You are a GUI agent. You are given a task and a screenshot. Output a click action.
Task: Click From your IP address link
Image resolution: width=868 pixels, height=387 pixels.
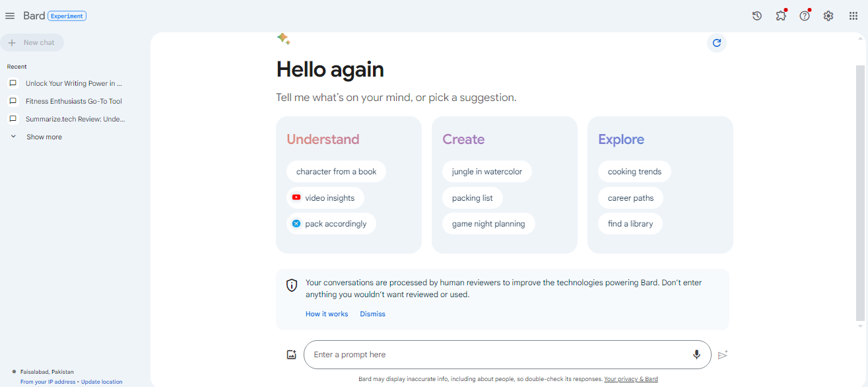(x=48, y=382)
